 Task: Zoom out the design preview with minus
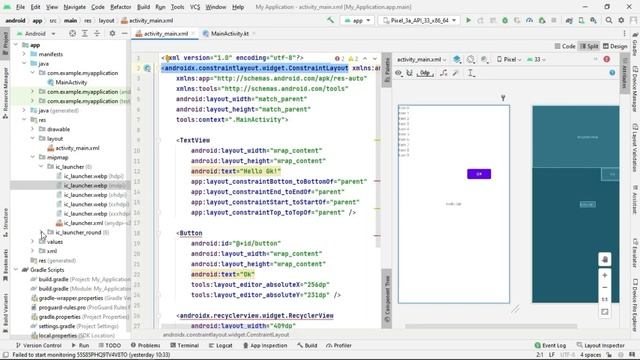(x=604, y=287)
